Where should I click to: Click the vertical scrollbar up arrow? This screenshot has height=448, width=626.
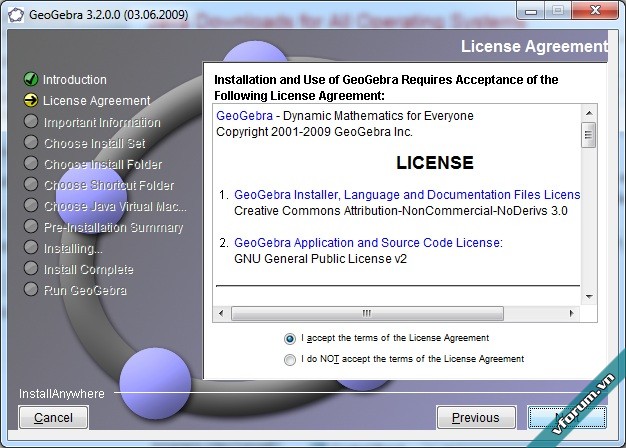click(x=589, y=113)
